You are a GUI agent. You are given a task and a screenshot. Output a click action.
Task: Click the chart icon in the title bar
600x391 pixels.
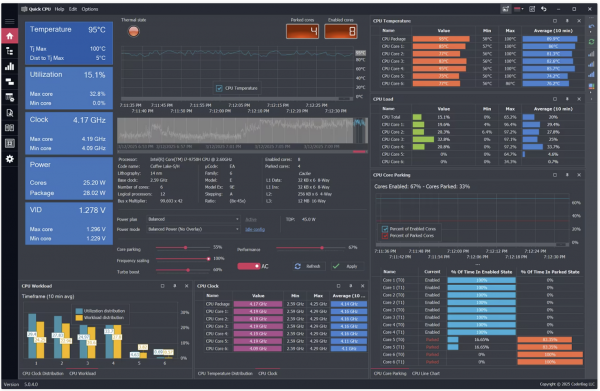tap(506, 9)
